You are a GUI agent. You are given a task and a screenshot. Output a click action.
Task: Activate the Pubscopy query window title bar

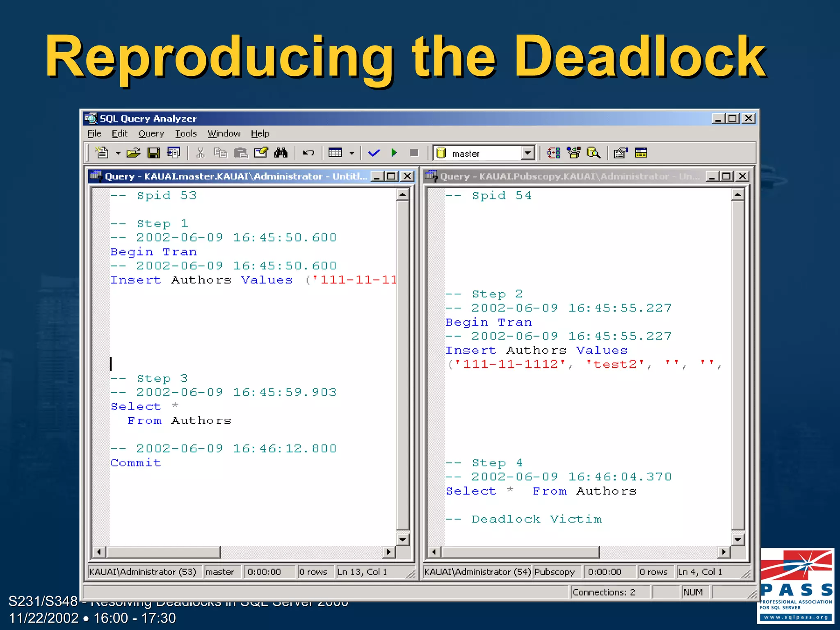coord(566,176)
